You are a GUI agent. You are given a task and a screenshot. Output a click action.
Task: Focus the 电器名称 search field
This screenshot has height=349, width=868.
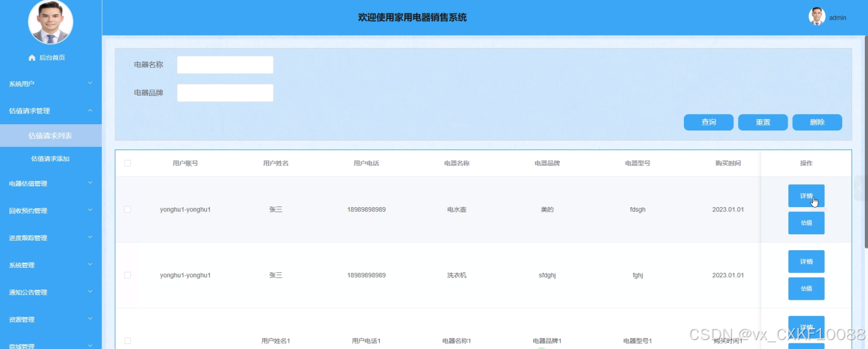coord(225,65)
